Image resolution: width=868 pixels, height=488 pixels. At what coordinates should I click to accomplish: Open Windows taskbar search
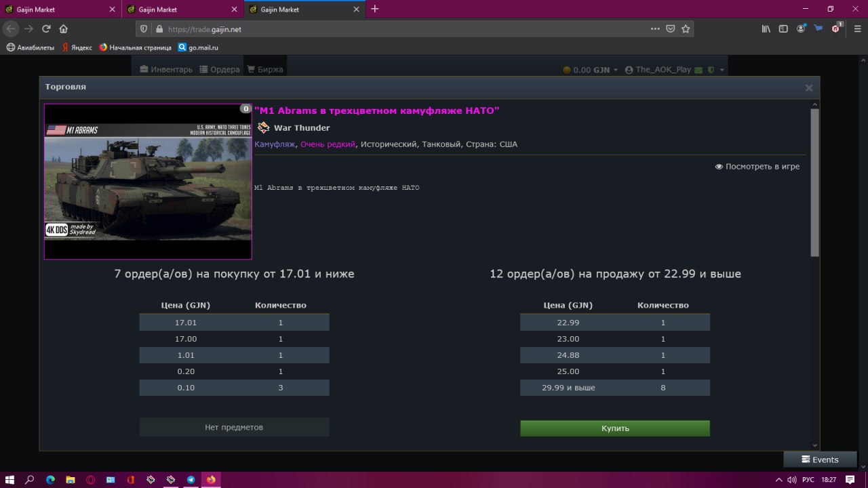30,479
